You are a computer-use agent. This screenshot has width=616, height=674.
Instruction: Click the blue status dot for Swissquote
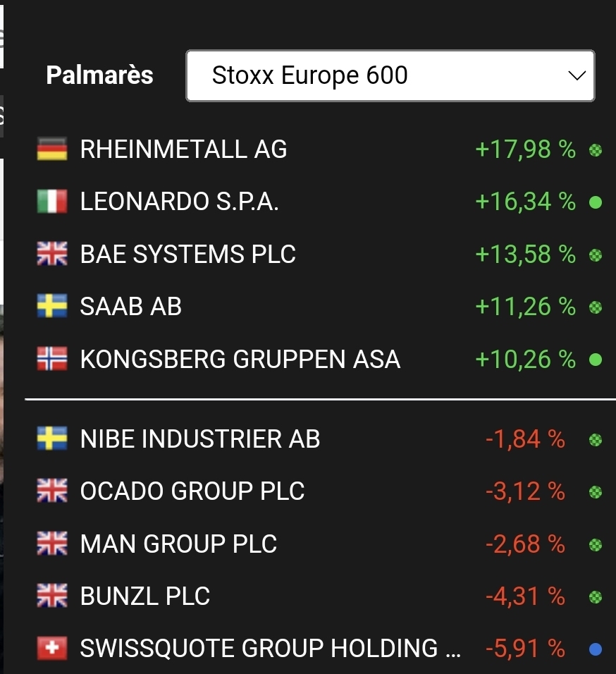pyautogui.click(x=596, y=649)
